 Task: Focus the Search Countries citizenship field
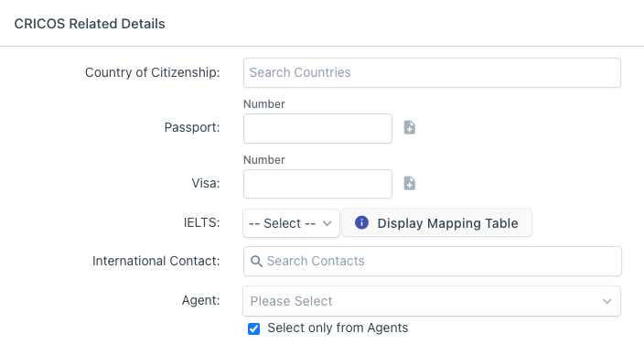pyautogui.click(x=432, y=72)
